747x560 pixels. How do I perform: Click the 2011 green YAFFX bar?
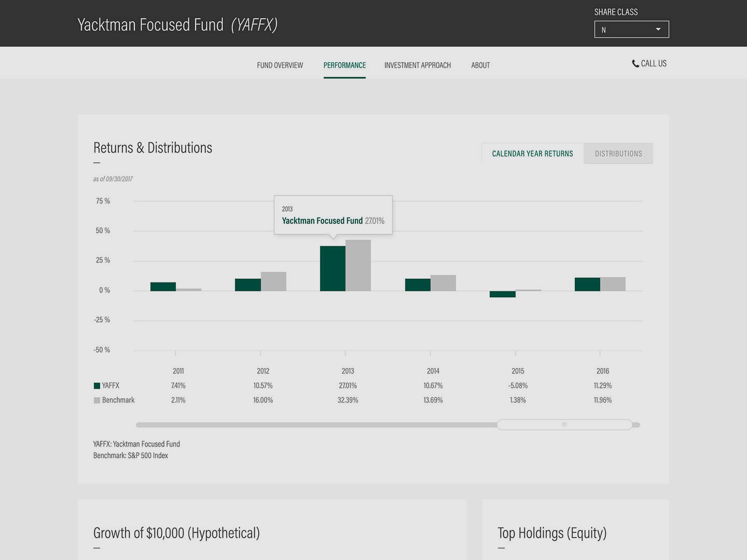click(163, 287)
